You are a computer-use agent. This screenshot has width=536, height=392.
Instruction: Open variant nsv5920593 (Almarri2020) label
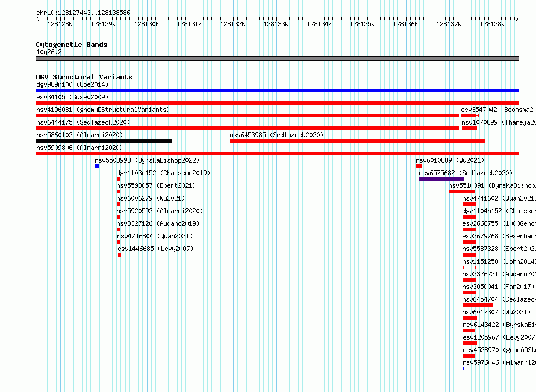160,211
